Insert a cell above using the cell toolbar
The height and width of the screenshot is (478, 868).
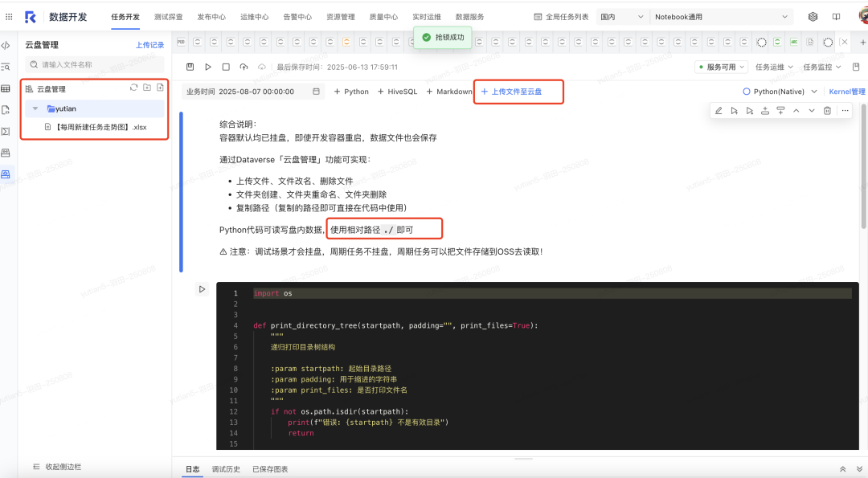point(765,111)
